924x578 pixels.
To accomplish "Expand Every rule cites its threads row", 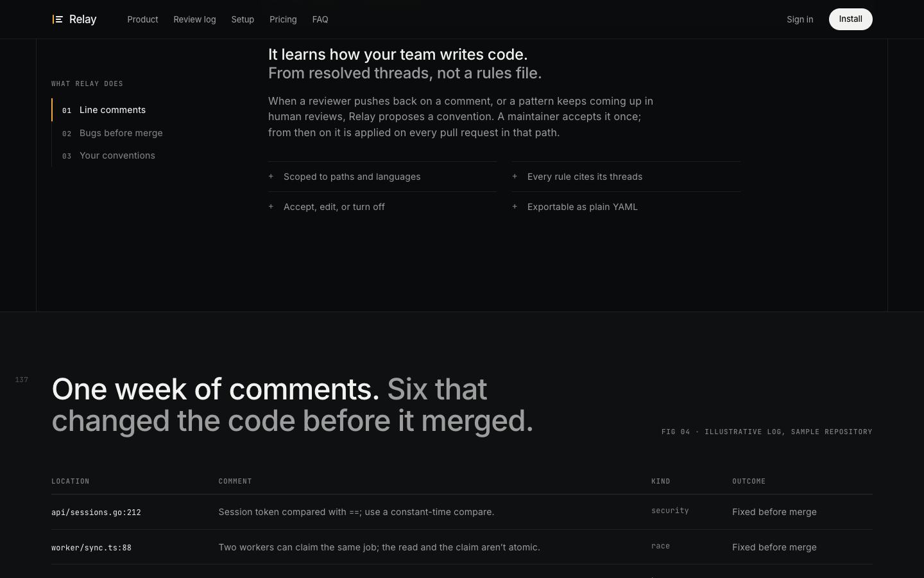I will [x=626, y=177].
